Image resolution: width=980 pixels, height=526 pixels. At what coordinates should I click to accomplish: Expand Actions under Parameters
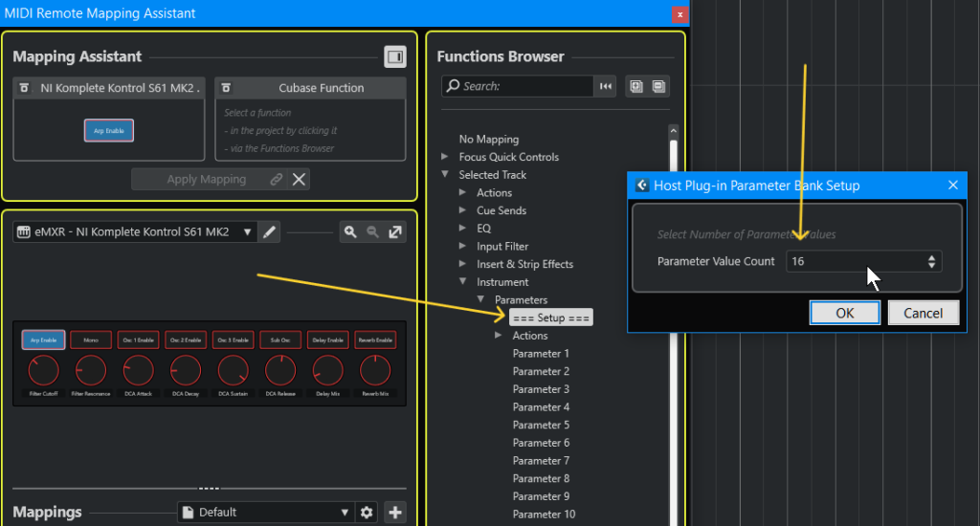(x=498, y=336)
